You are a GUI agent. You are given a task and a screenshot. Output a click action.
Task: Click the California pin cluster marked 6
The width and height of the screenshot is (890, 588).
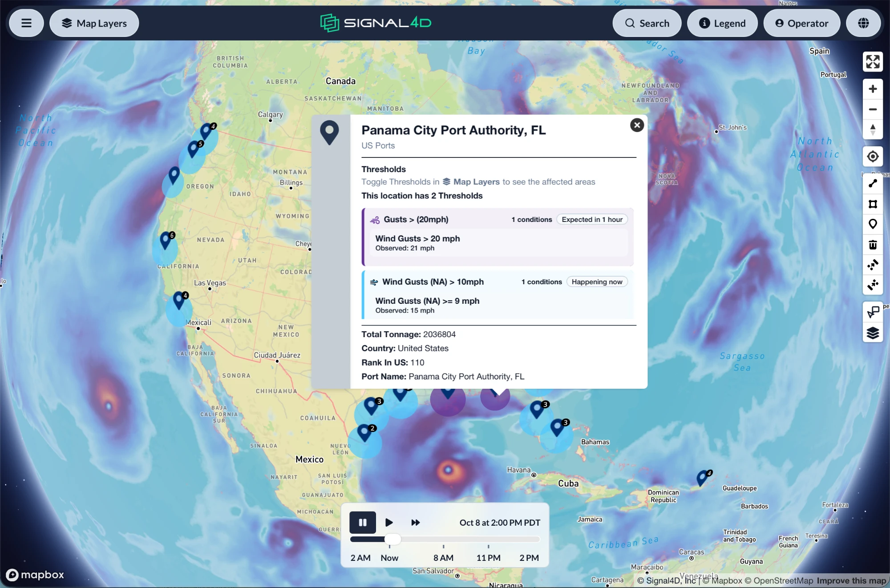[x=166, y=240]
